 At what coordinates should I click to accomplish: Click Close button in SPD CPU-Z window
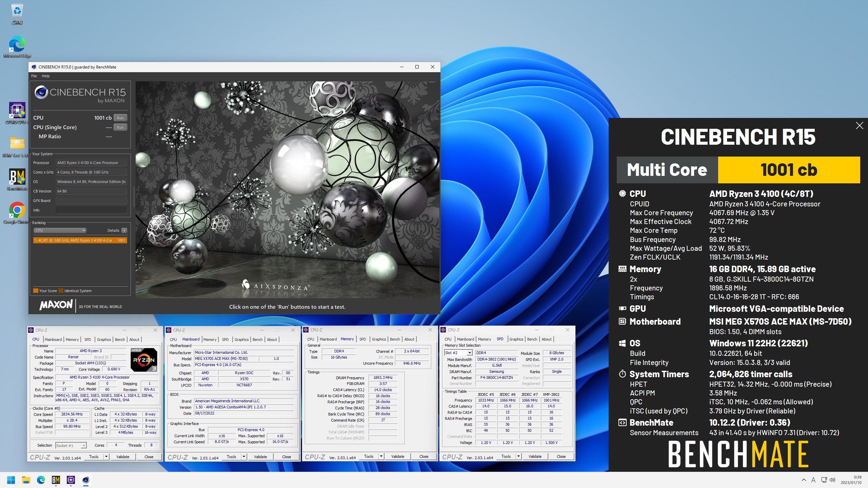[x=561, y=456]
